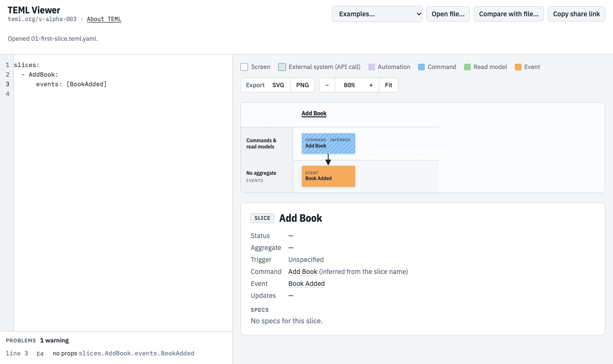Zoom in with the plus button

coord(371,85)
